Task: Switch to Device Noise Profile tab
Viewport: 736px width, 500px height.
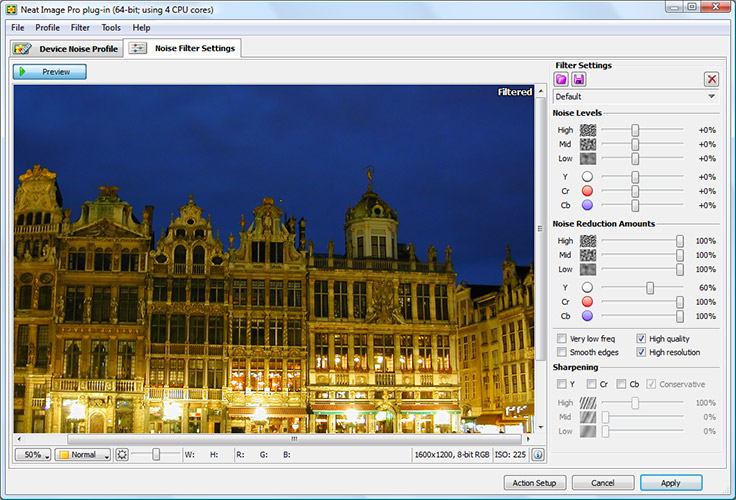Action: (x=66, y=49)
